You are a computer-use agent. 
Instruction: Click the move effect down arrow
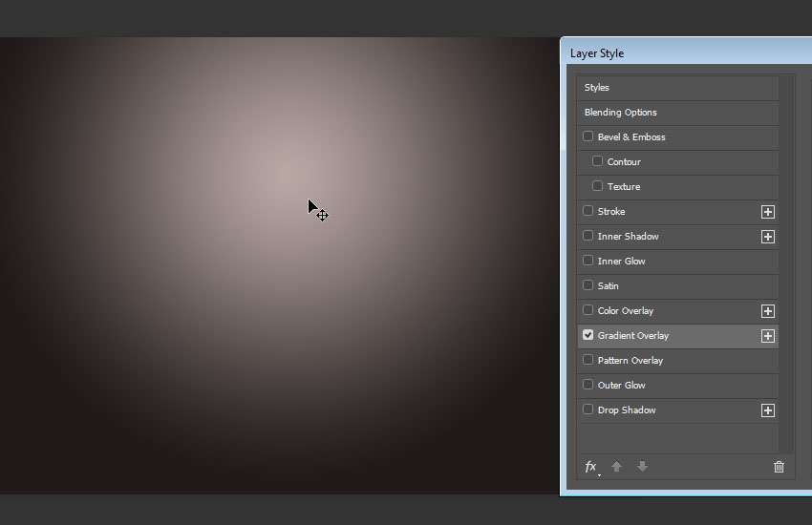[x=642, y=467]
